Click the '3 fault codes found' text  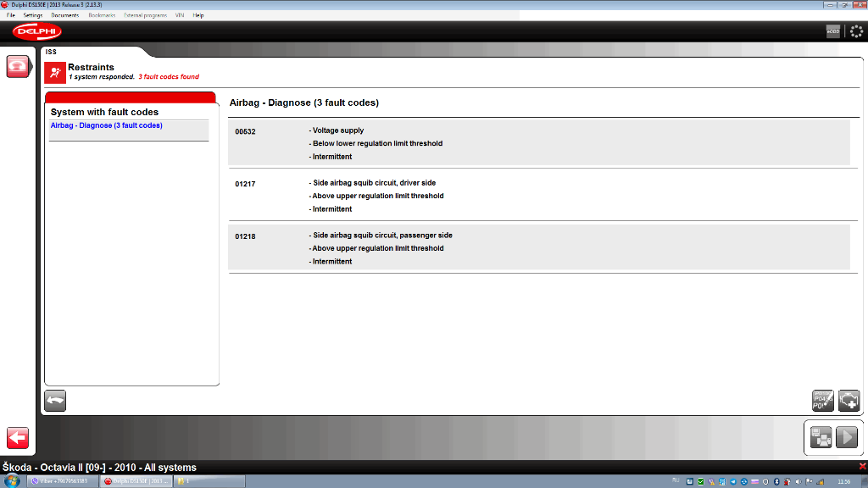point(169,77)
